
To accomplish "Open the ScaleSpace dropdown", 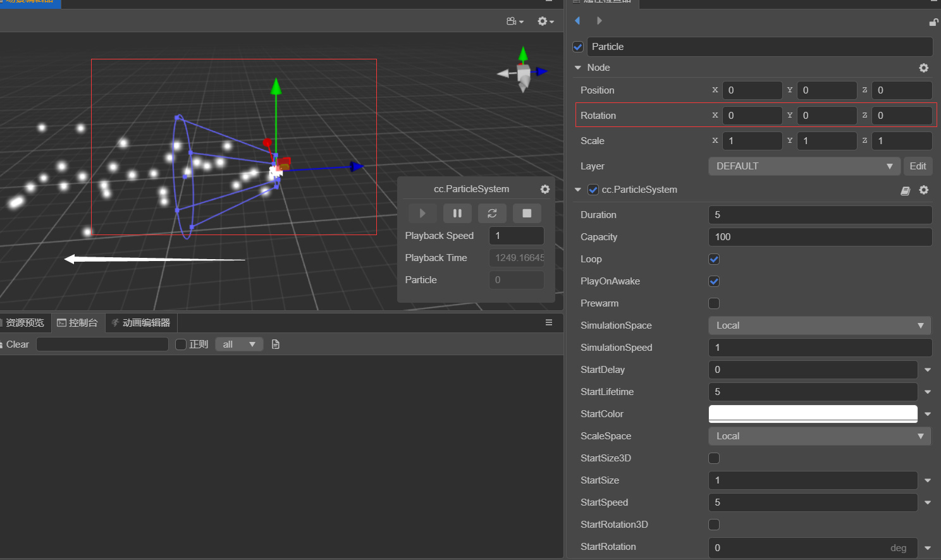I will [x=820, y=436].
